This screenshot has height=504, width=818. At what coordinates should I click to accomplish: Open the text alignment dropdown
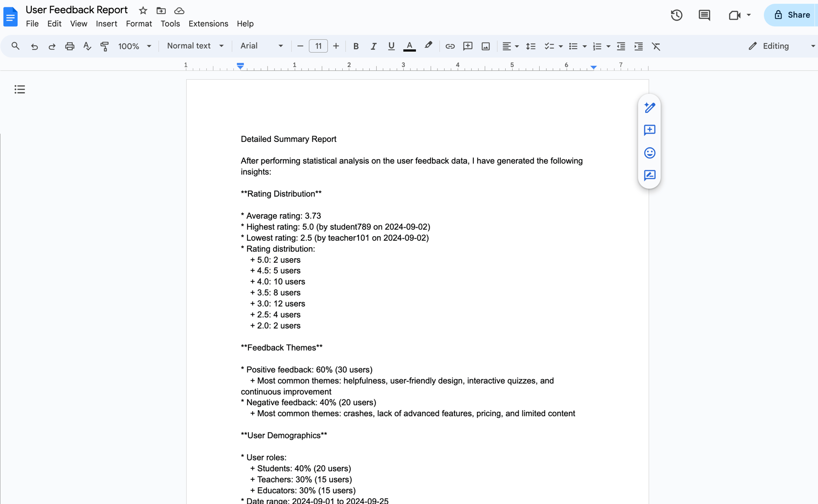(510, 46)
